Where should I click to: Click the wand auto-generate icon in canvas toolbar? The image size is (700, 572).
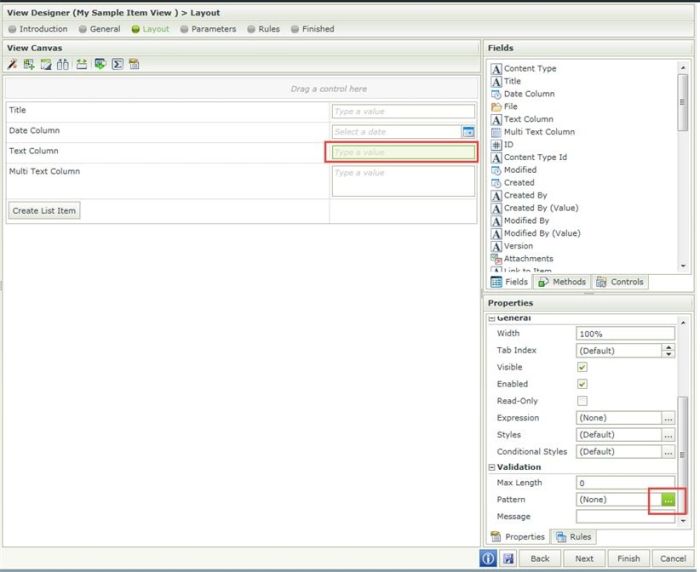13,64
